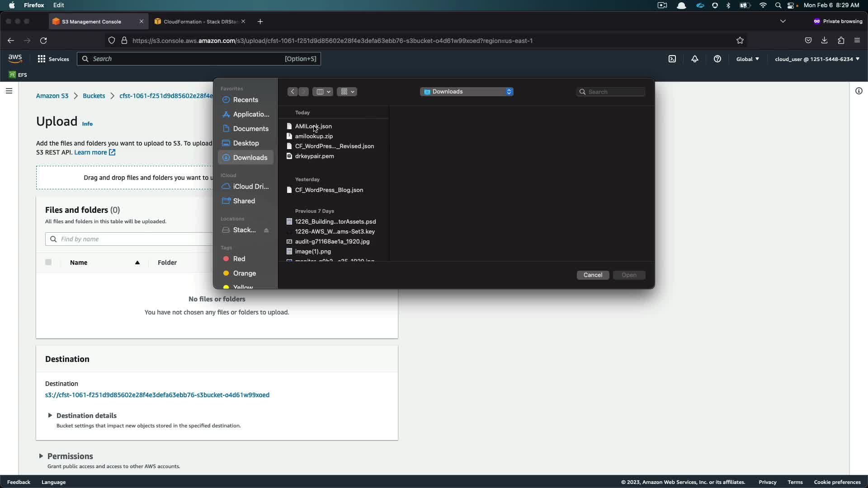Tick the select-all checkbox in files table
The image size is (868, 488).
[x=48, y=263]
